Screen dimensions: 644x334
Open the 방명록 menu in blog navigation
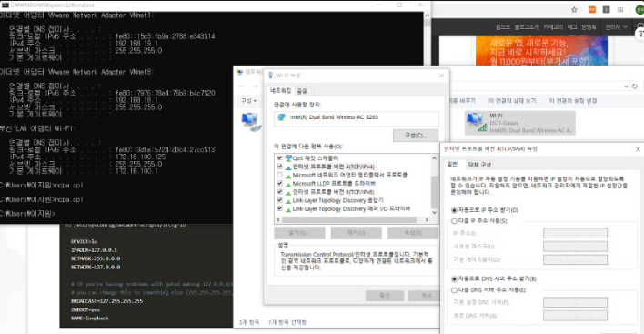click(589, 27)
